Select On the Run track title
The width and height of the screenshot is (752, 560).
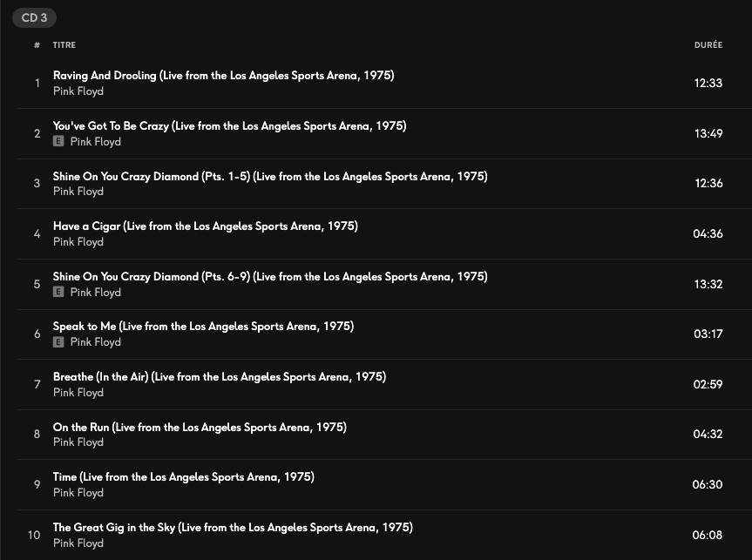click(x=200, y=427)
